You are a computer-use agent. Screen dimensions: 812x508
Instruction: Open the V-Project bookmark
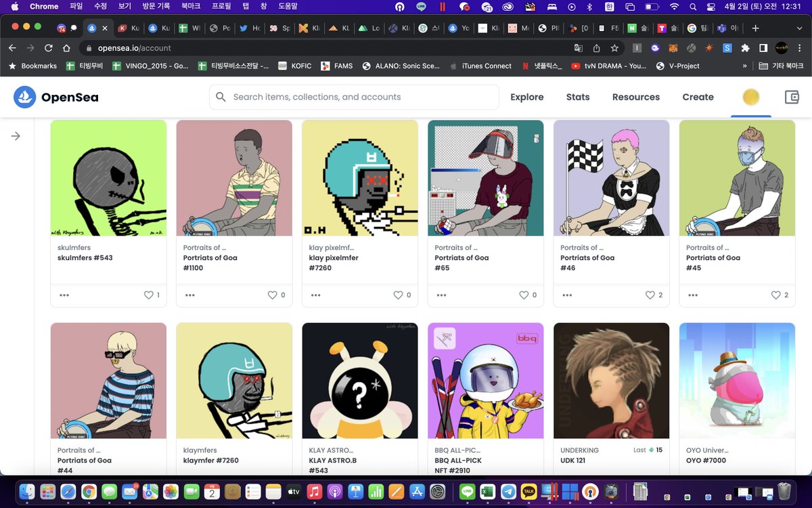pos(678,66)
